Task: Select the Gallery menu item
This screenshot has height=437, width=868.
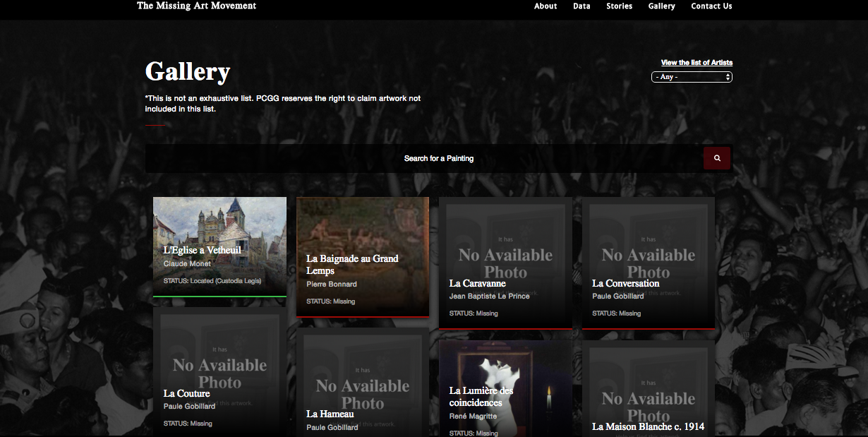Action: pos(661,6)
